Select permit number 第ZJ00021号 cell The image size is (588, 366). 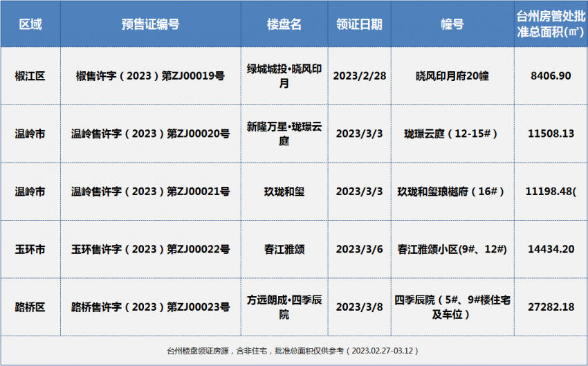[150, 191]
